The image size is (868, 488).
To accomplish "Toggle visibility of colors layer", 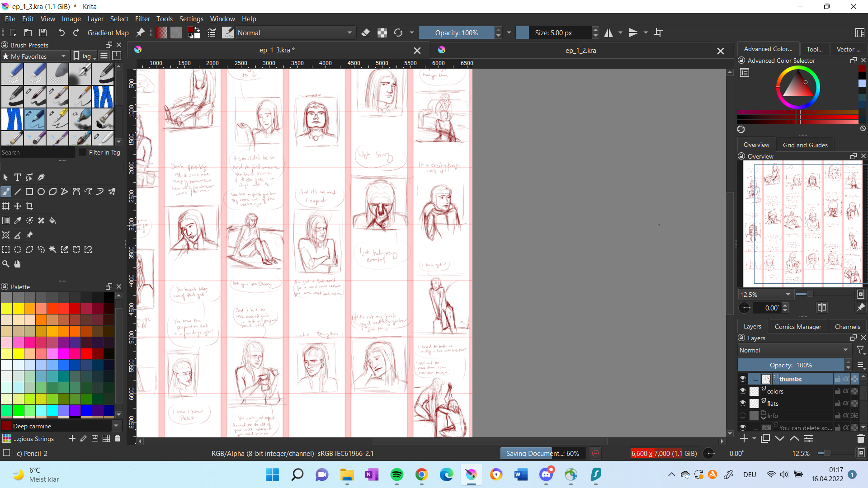I will (x=742, y=391).
